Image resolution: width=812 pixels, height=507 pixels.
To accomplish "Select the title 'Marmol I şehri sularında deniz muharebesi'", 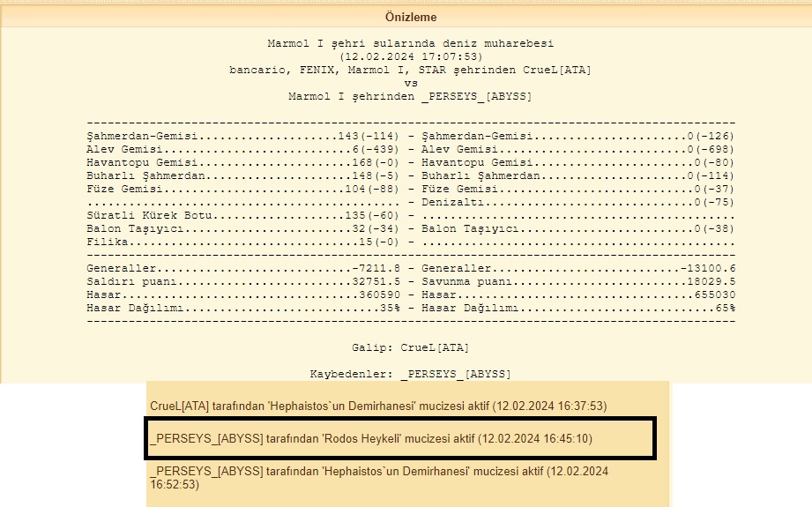I will [411, 43].
